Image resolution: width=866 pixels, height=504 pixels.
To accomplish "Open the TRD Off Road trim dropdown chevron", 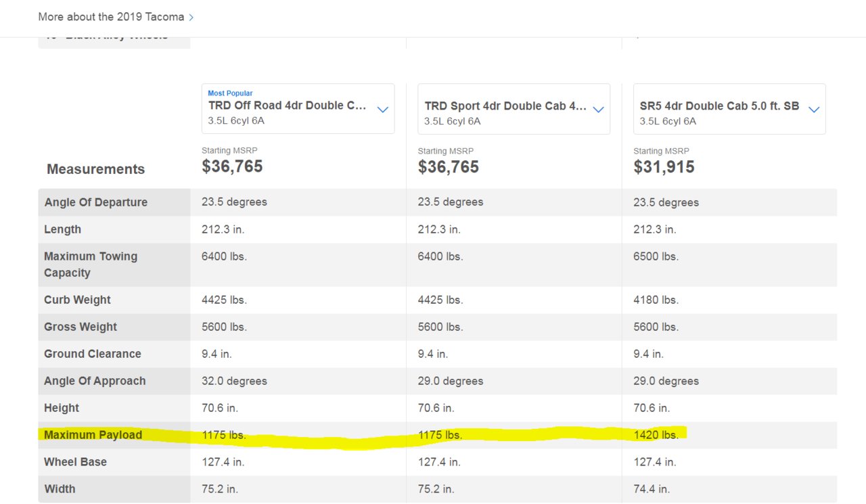I will tap(382, 110).
